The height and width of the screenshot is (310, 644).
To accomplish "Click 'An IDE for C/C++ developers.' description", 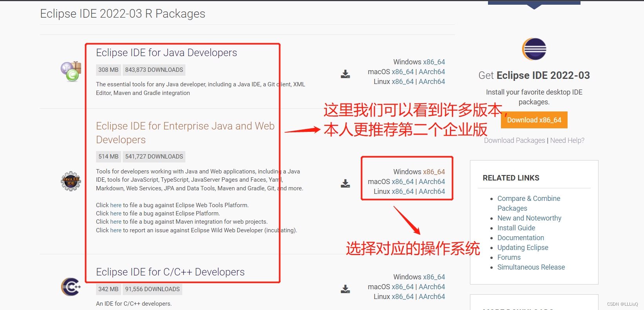I will pyautogui.click(x=134, y=304).
